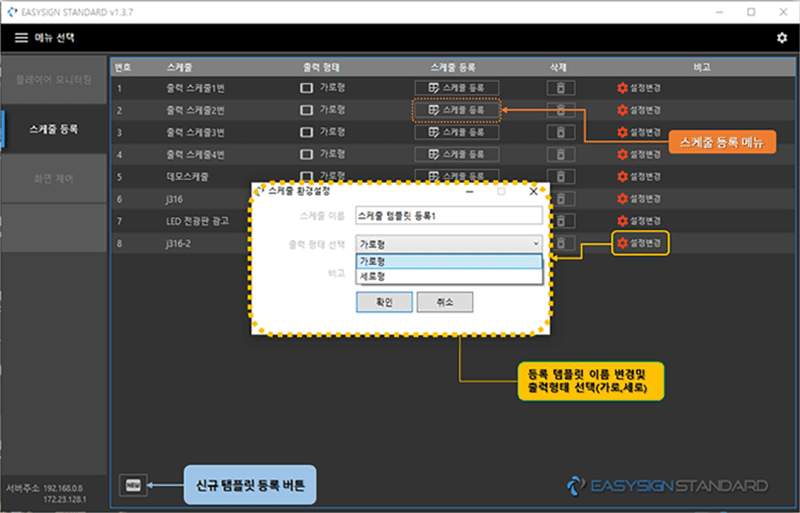Click 스케줄 등록 button for 출력 스케줄2번
This screenshot has height=513, width=800.
(x=456, y=110)
